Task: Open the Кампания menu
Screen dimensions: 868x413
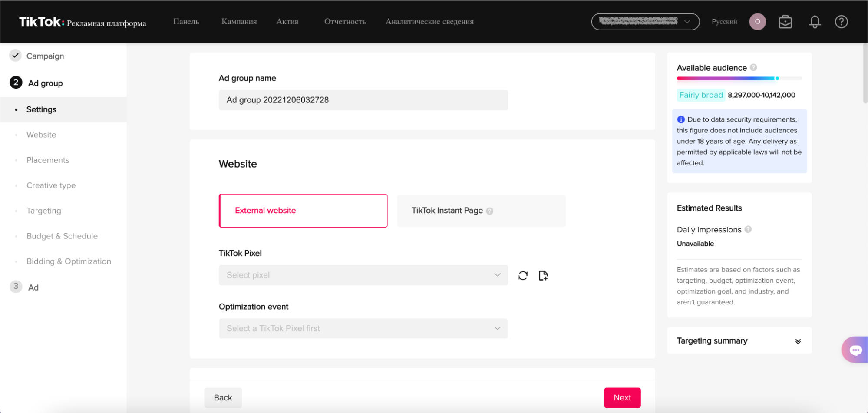Action: [239, 22]
